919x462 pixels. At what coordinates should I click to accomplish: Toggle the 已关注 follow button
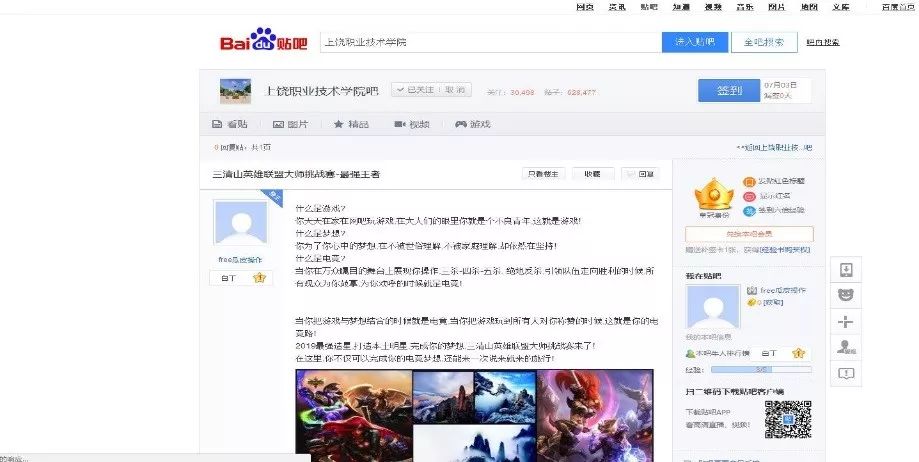431,90
